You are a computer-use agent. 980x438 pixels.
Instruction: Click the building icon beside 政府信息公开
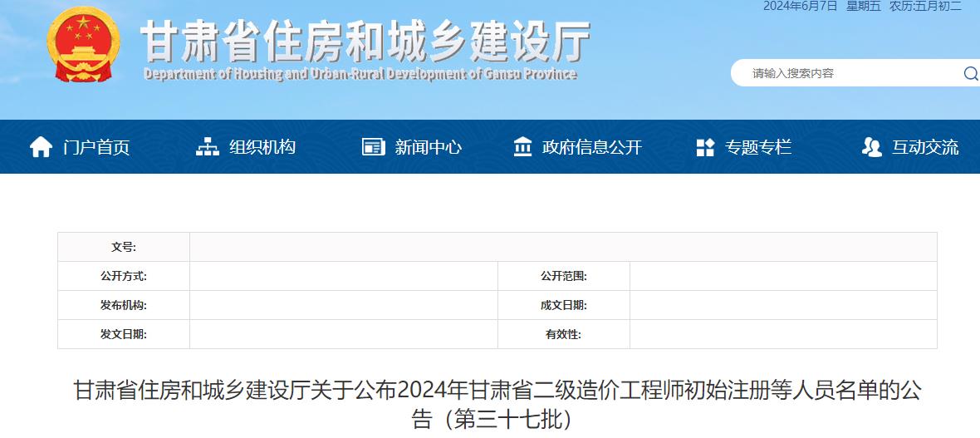[x=522, y=147]
